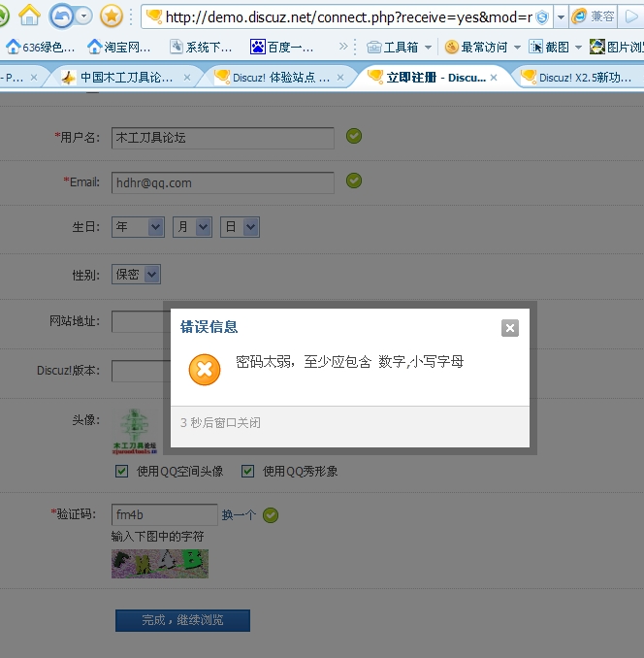Switch browser compatibility mode (兼容)
Screen dimensions: 644x658
tap(594, 16)
